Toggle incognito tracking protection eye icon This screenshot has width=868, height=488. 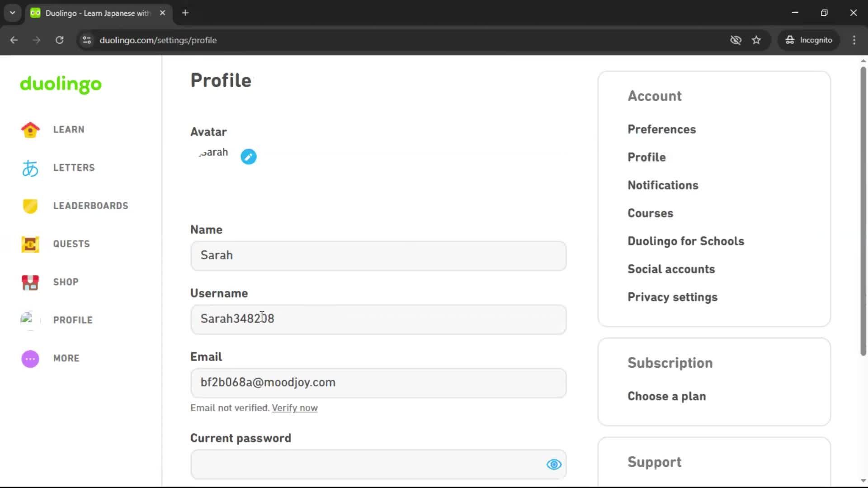pos(736,40)
